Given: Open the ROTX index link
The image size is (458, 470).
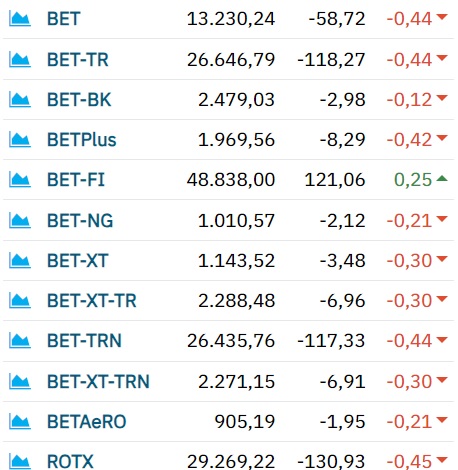Looking at the screenshot, I should click(70, 462).
